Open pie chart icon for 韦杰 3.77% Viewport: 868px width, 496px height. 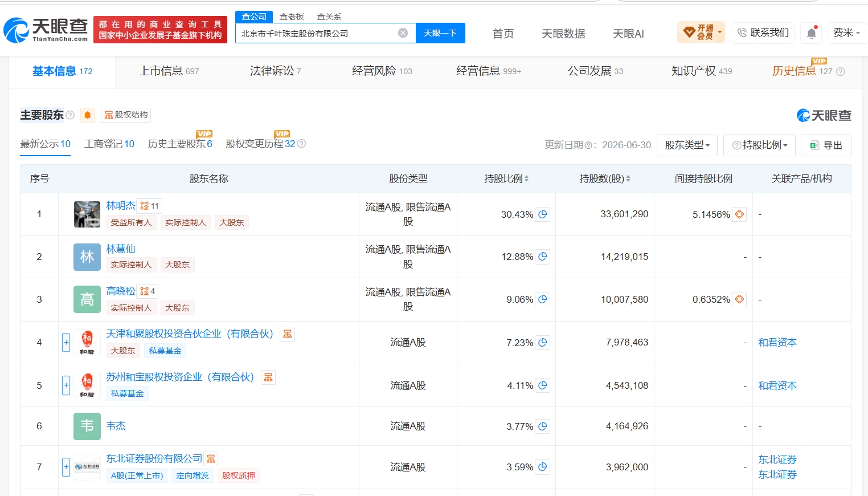point(543,426)
